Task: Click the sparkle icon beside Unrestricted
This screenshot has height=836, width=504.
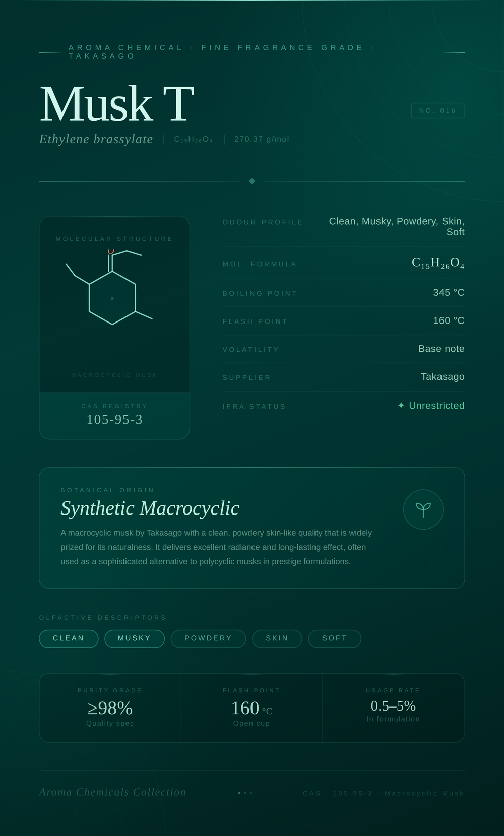Action: tap(401, 406)
